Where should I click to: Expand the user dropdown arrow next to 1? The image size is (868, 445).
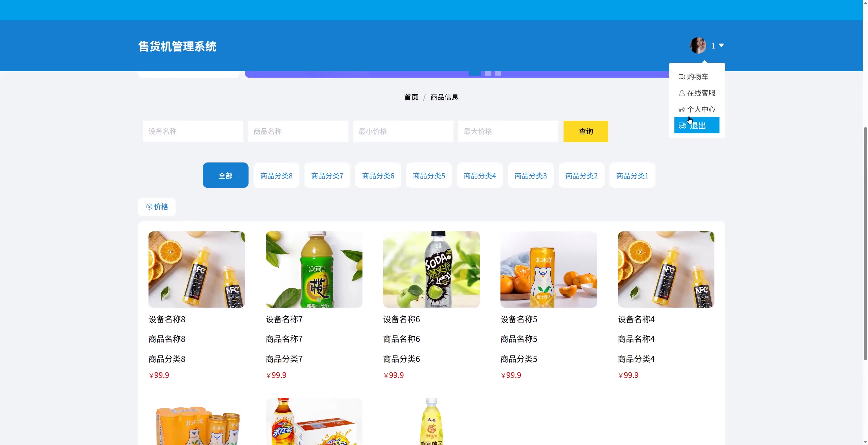721,45
